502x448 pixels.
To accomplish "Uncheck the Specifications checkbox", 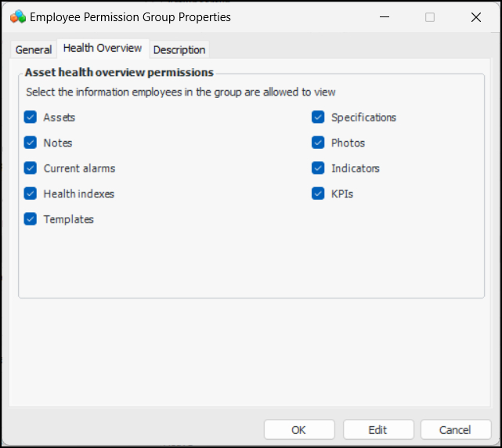I will (318, 117).
